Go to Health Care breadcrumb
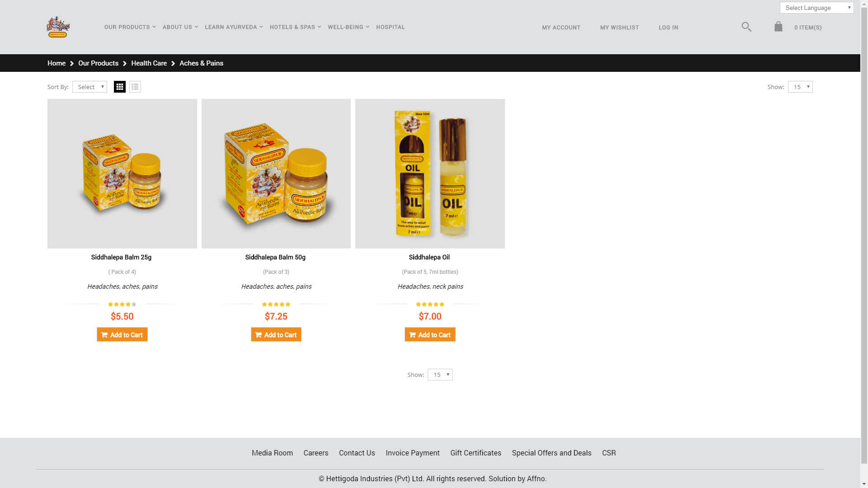The height and width of the screenshot is (488, 868). tap(149, 63)
